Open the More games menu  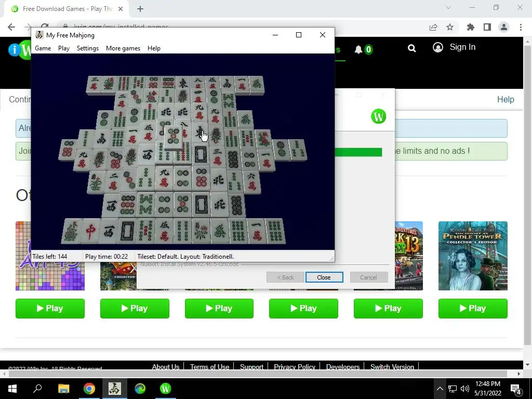click(123, 48)
